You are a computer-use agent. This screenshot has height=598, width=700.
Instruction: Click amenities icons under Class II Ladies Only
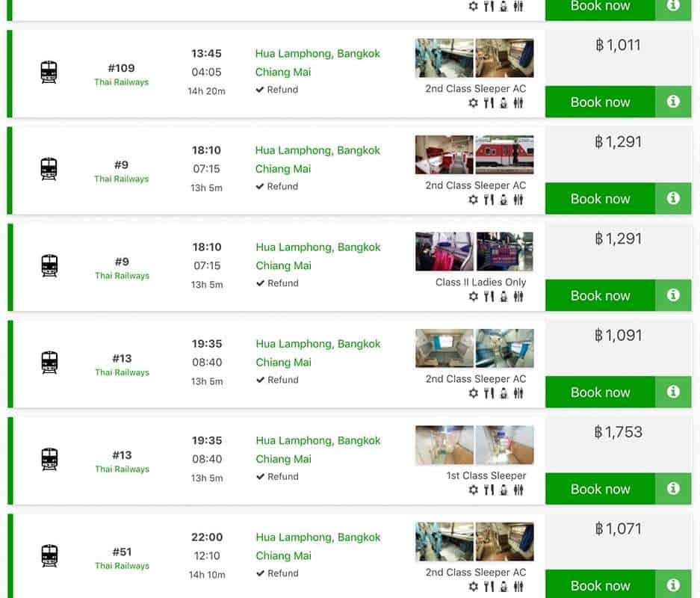(x=496, y=297)
